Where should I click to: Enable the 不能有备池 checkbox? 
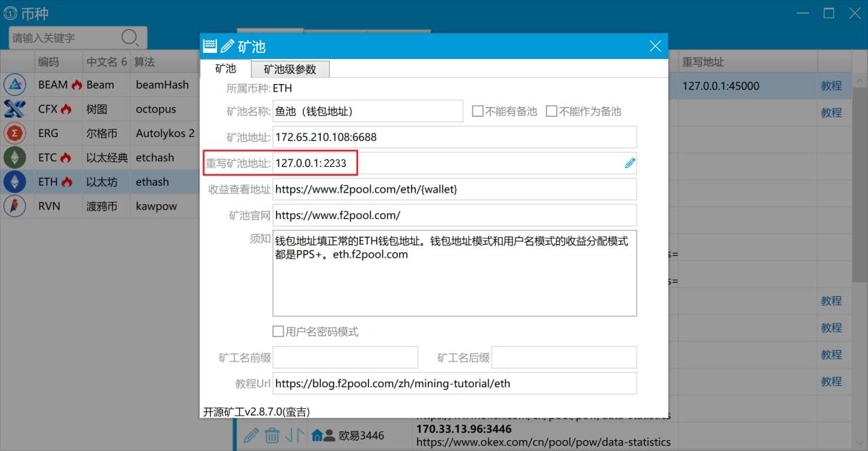(477, 111)
